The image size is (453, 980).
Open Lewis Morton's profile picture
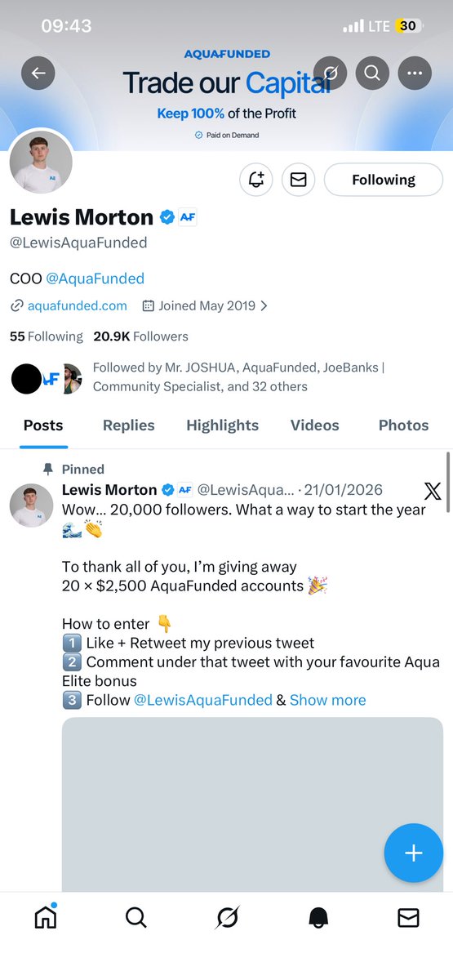click(x=41, y=162)
